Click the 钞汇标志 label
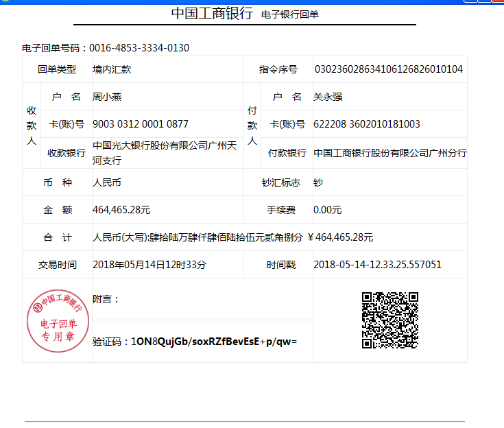Image resolution: width=504 pixels, height=428 pixels. (x=281, y=182)
